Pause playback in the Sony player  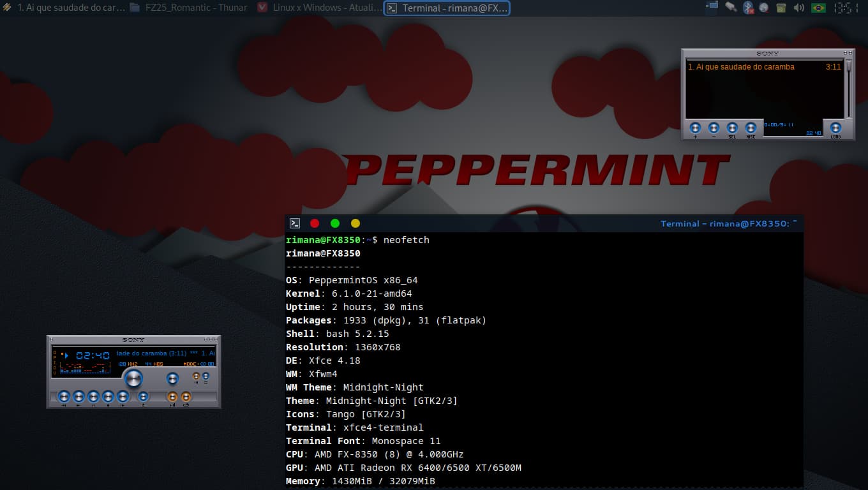93,397
